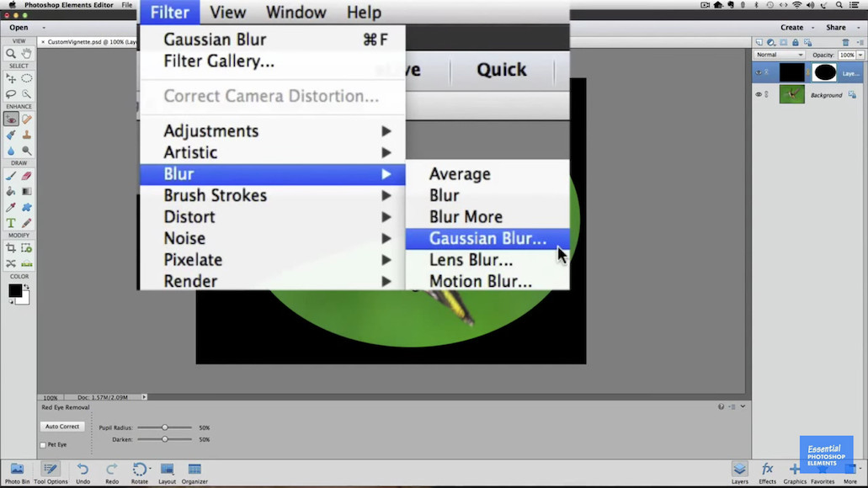This screenshot has width=868, height=488.
Task: Choose Gaussian Blur... from Blur submenu
Action: pyautogui.click(x=487, y=238)
